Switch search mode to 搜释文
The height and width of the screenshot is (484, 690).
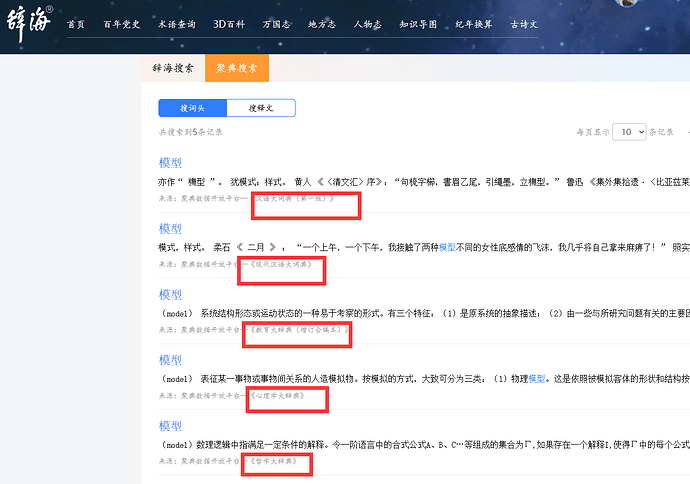(x=261, y=108)
